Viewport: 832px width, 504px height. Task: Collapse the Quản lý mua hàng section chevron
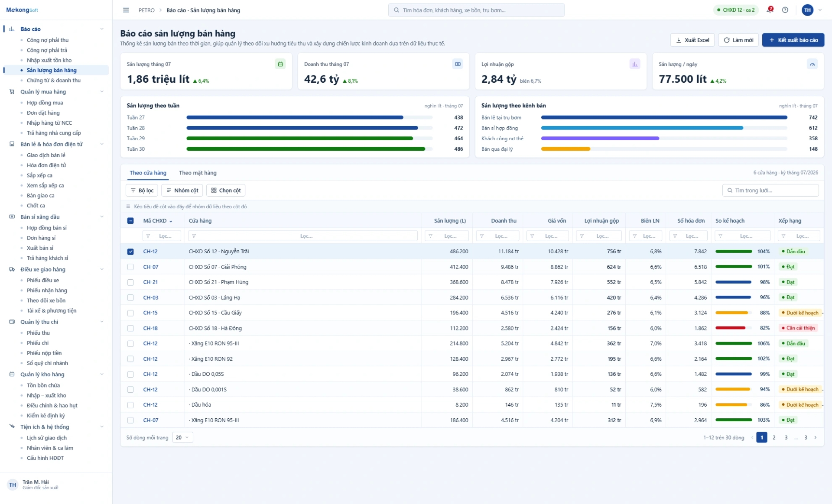click(x=102, y=92)
